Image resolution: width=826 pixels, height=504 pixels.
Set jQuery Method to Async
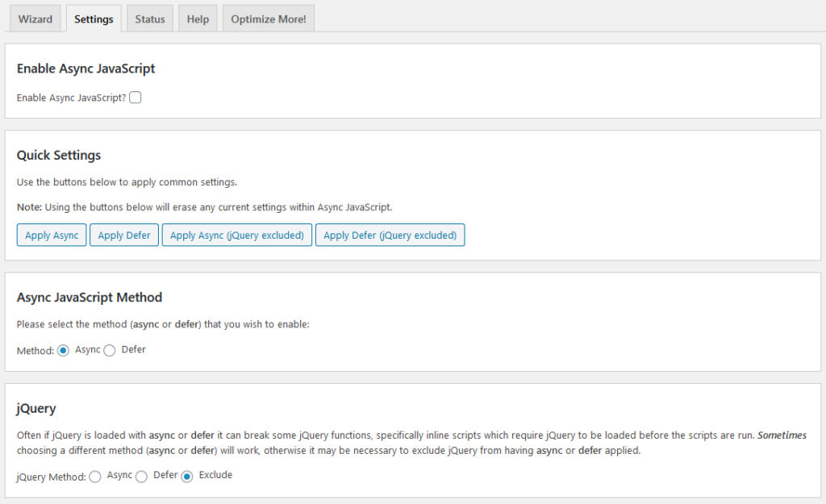(x=95, y=477)
